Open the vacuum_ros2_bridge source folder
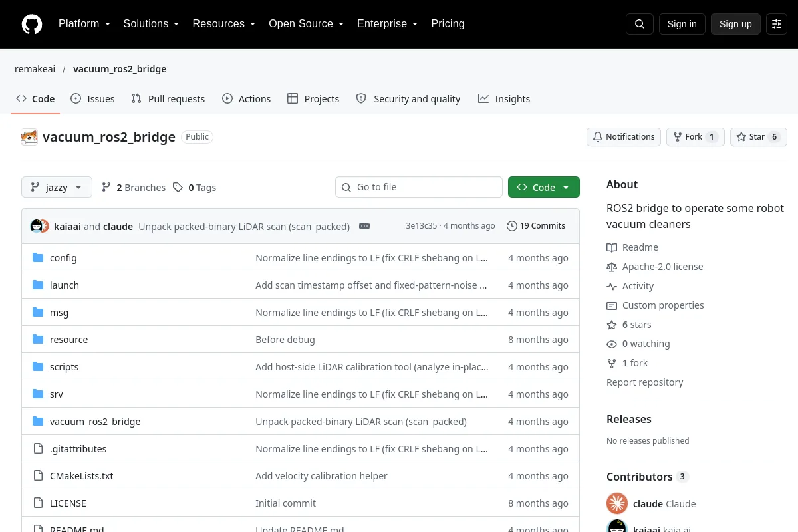The width and height of the screenshot is (798, 532). tap(95, 422)
